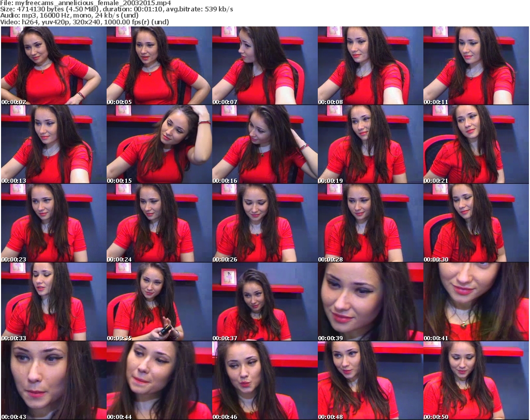This screenshot has width=530, height=420.
Task: Select the thumbnail frame stamped 00:00:48
Action: tap(370, 381)
